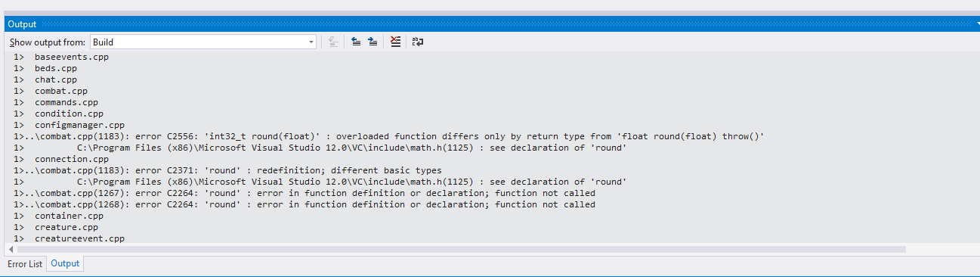Click the condition.cpp output line

point(58,114)
